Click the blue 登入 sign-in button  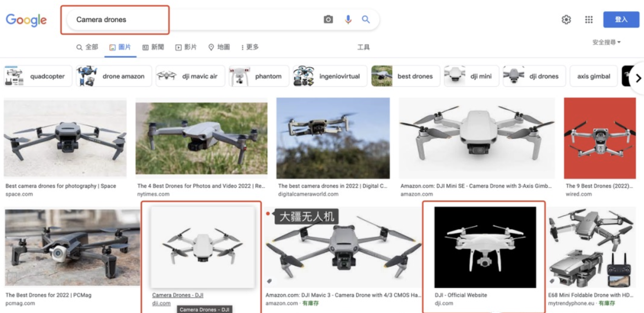pyautogui.click(x=621, y=20)
